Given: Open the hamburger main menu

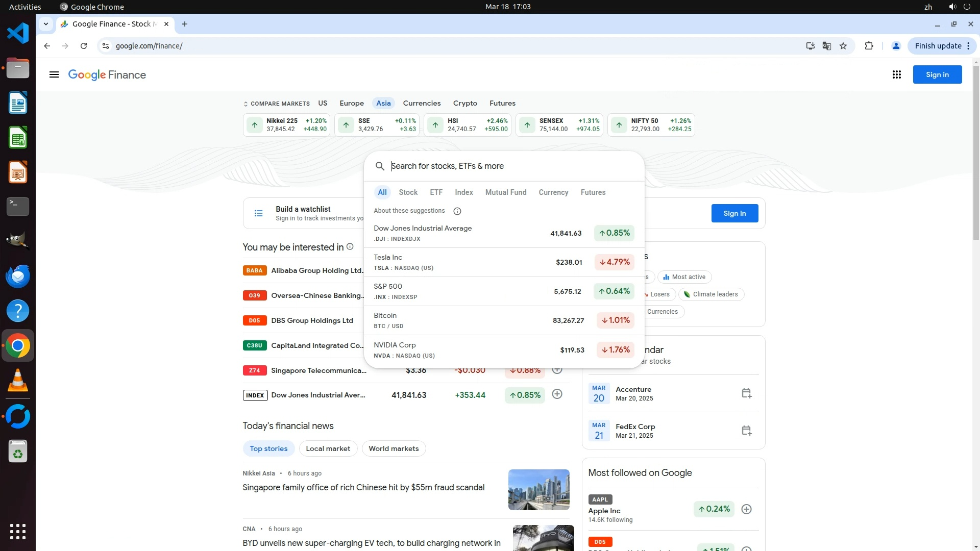Looking at the screenshot, I should (x=54, y=75).
